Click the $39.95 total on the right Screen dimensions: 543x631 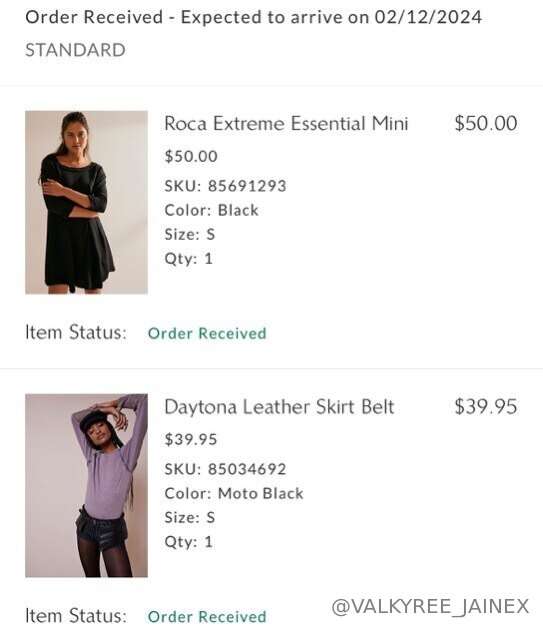[x=486, y=406]
